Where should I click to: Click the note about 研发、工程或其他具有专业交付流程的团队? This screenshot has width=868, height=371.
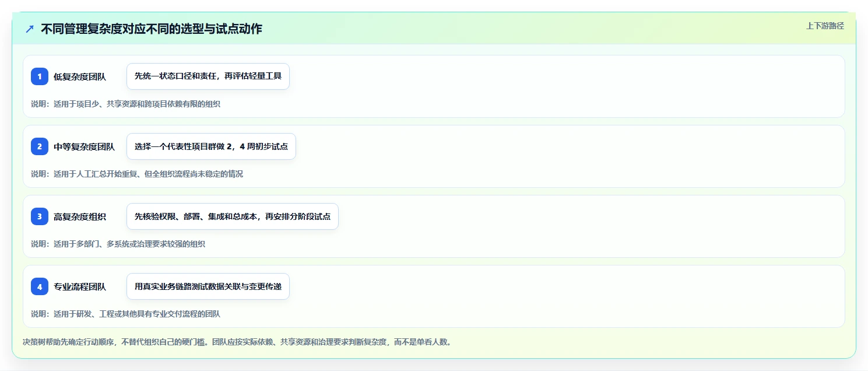pyautogui.click(x=125, y=314)
